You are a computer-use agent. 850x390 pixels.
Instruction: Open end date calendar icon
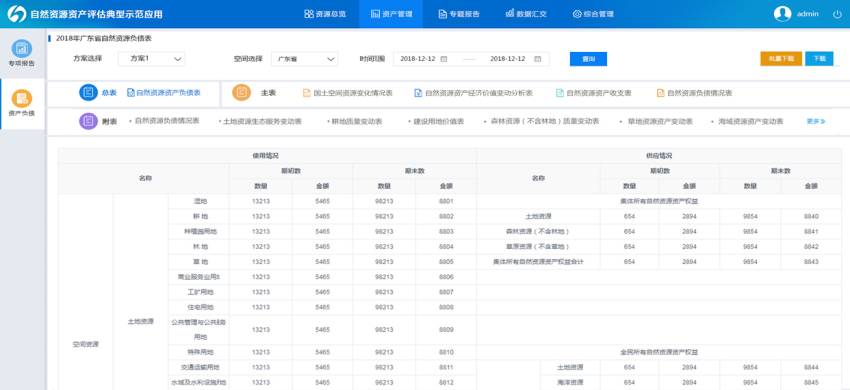pyautogui.click(x=537, y=59)
